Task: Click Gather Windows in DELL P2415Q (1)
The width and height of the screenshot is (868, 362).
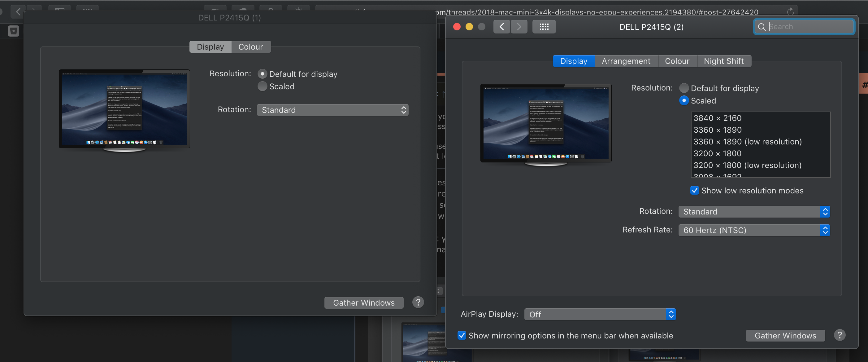Action: point(364,302)
